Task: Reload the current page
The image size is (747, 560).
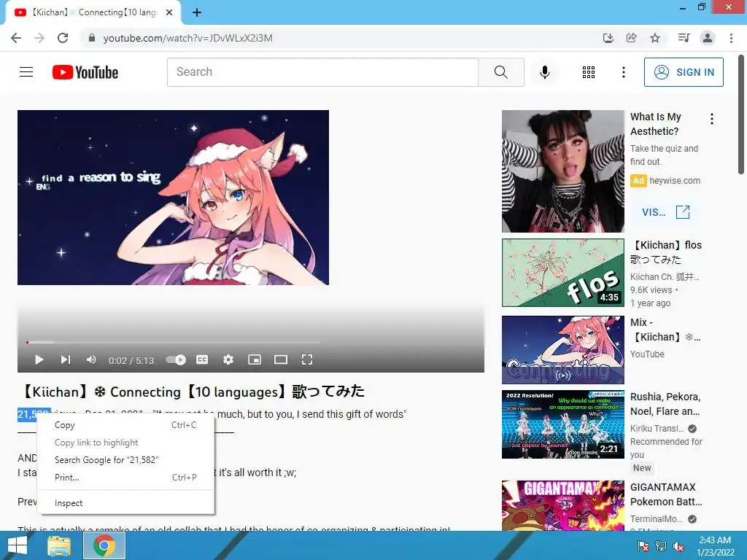Action: 63,38
